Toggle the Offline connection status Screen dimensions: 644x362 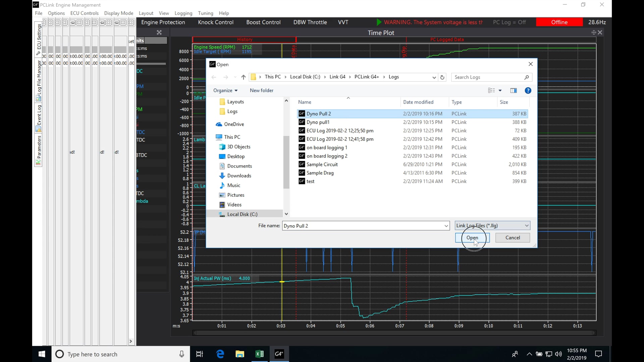(x=559, y=22)
